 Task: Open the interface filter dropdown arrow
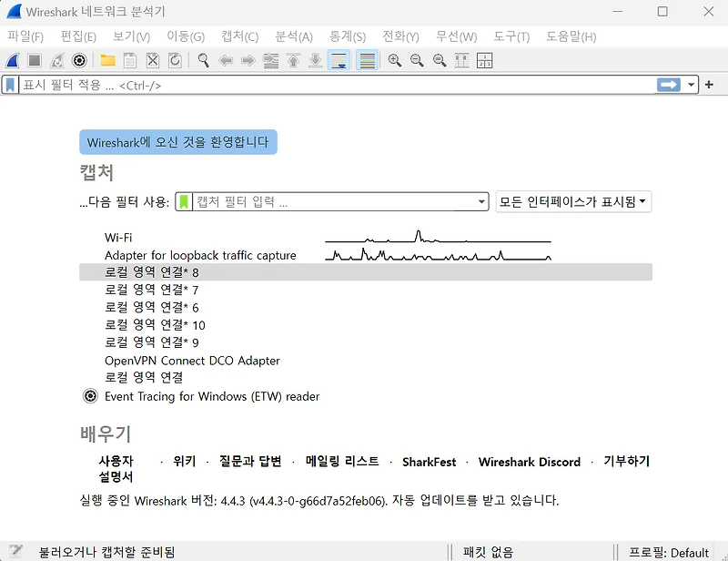[482, 201]
